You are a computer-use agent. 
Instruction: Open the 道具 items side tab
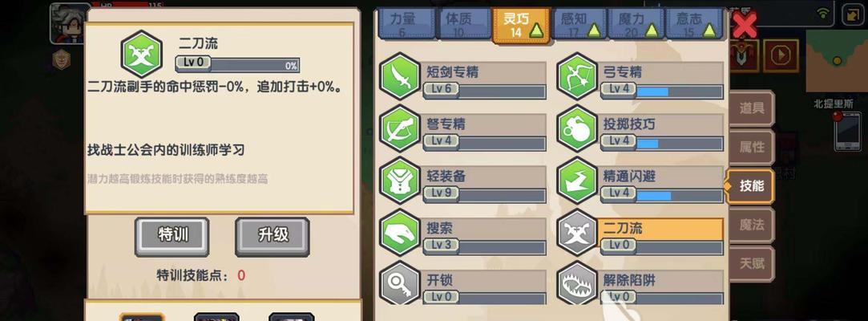click(751, 108)
